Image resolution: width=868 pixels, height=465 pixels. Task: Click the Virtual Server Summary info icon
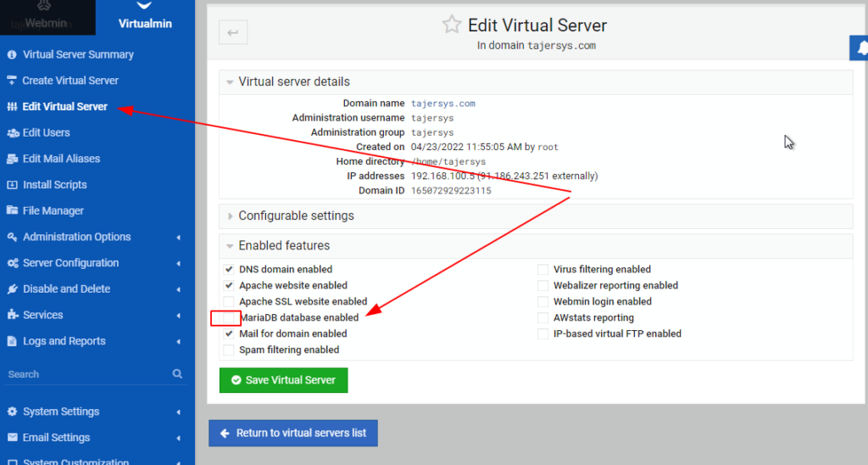point(12,55)
